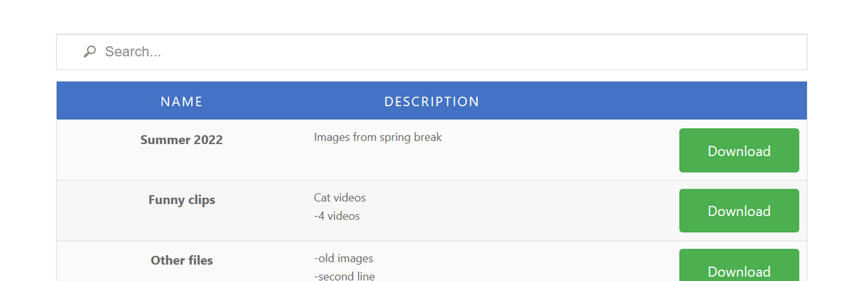Click blank space beneath the Funny clips name
Viewport: 868px width, 281px height.
182,224
